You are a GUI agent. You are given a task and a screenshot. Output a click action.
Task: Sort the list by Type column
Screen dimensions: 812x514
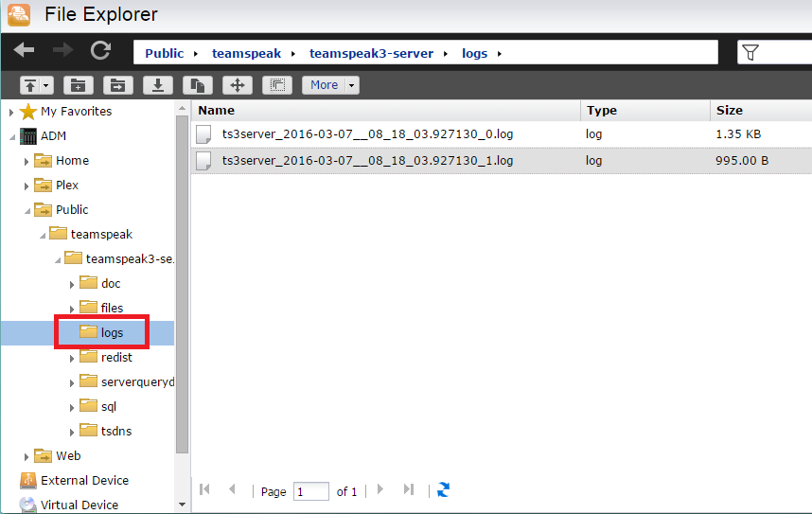click(645, 111)
